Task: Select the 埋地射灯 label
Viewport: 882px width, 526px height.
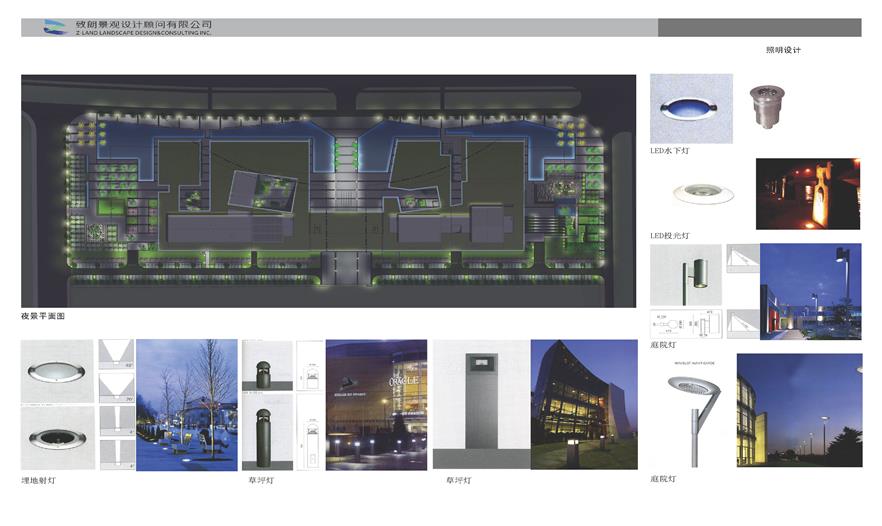Action: click(39, 481)
